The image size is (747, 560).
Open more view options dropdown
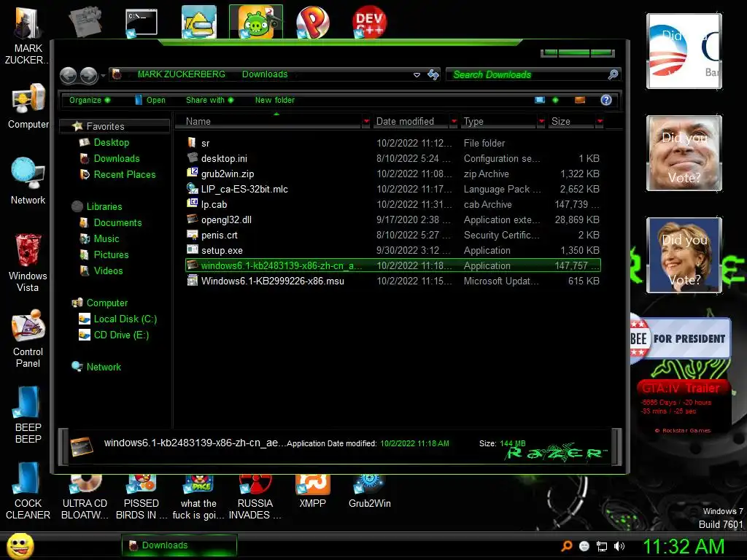[x=555, y=100]
